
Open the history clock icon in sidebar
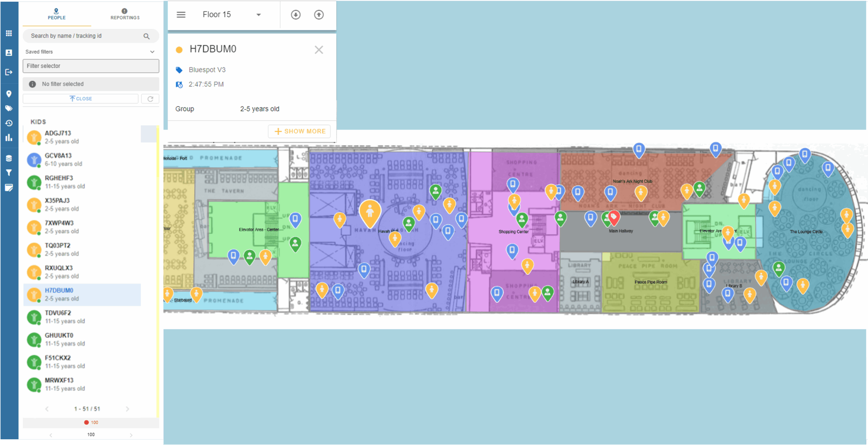[x=9, y=123]
